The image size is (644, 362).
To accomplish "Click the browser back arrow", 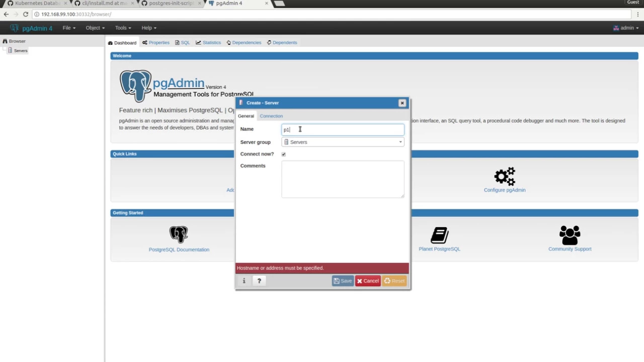I will [6, 14].
